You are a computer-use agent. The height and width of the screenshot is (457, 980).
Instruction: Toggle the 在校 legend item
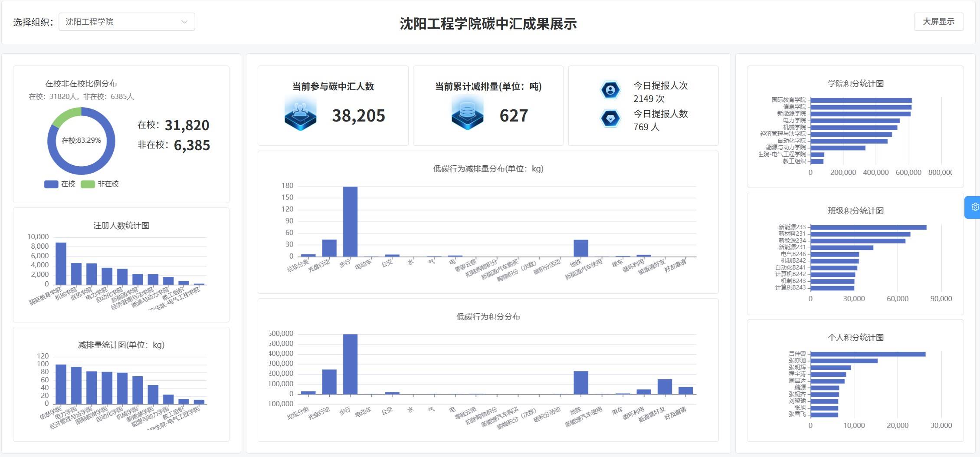(60, 184)
